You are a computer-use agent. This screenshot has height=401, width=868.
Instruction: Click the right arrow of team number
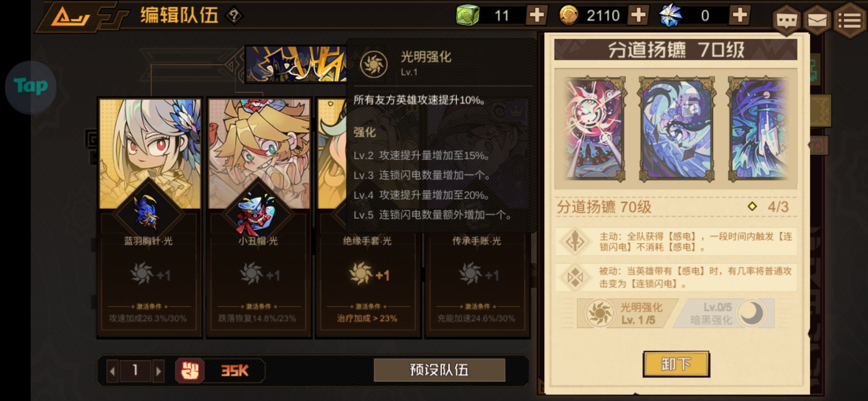coord(158,371)
